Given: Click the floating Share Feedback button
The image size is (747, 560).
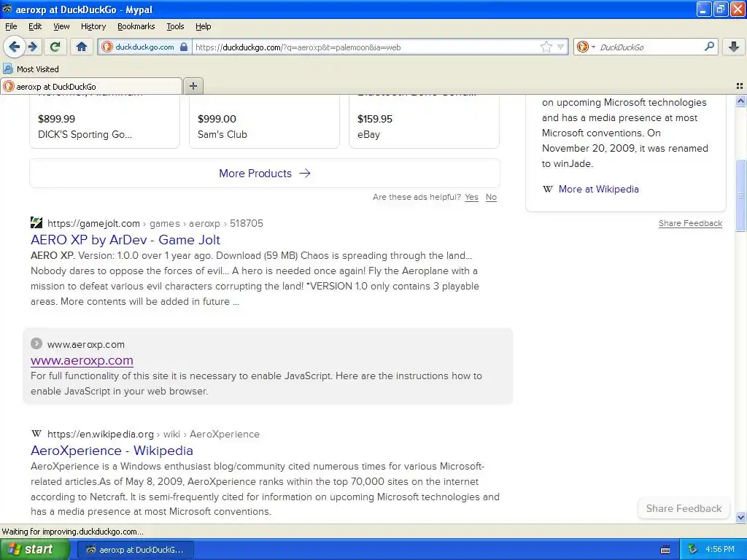Looking at the screenshot, I should pyautogui.click(x=684, y=508).
